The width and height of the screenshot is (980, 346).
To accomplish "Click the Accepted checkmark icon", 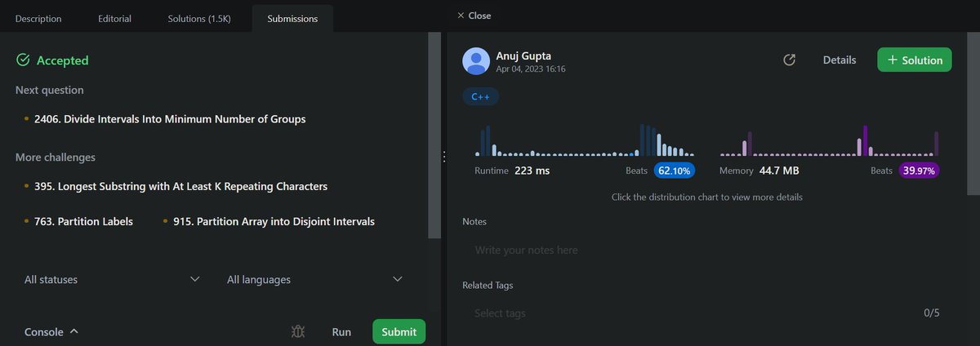I will 23,60.
